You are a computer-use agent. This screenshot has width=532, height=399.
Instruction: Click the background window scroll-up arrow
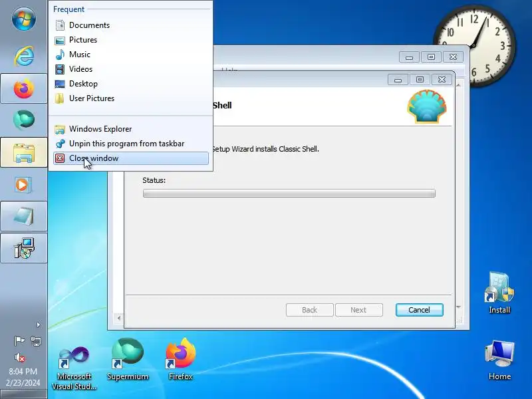pyautogui.click(x=459, y=85)
